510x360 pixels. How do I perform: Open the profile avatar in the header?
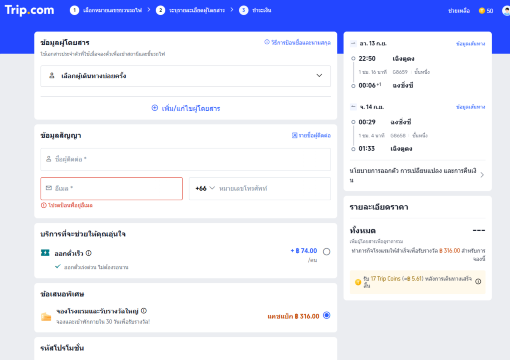(x=506, y=11)
